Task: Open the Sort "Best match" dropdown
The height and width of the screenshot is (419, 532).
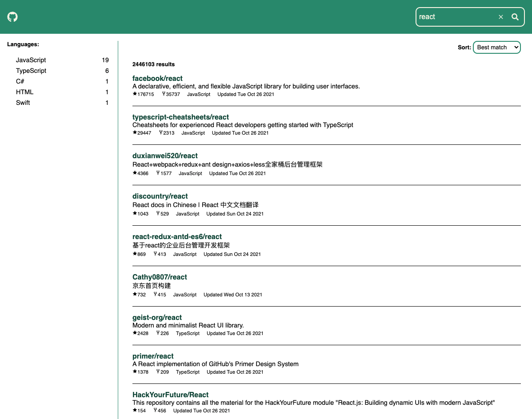Action: pos(497,47)
